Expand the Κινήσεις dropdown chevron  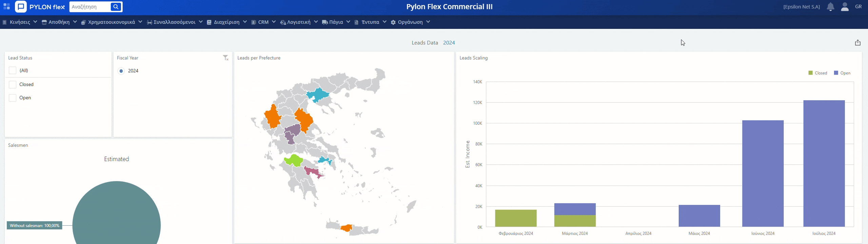click(x=35, y=22)
